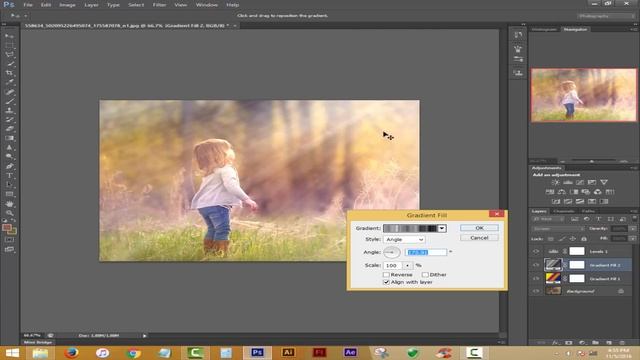Add a Brightness/Contrast adjustment
The width and height of the screenshot is (640, 360).
coord(556,182)
